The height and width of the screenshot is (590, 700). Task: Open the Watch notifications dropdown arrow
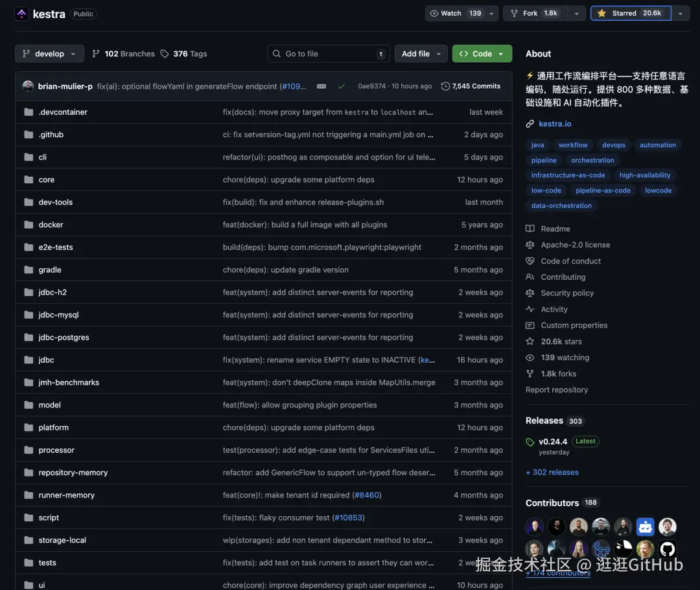tap(491, 14)
